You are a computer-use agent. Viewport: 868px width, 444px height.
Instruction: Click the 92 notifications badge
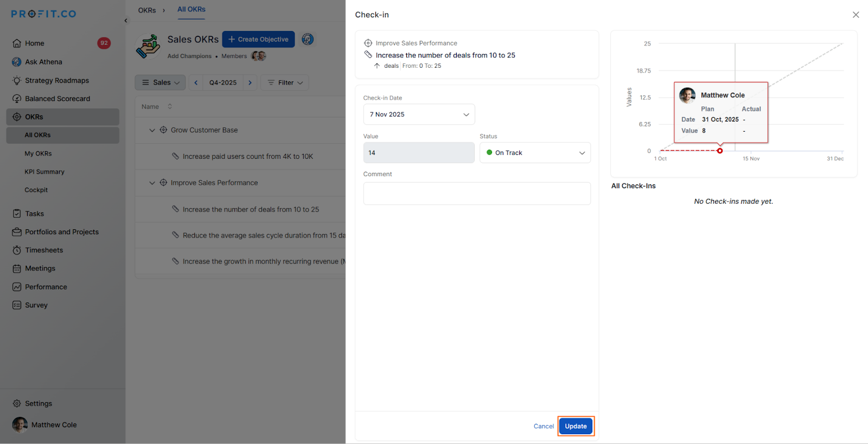(x=104, y=43)
